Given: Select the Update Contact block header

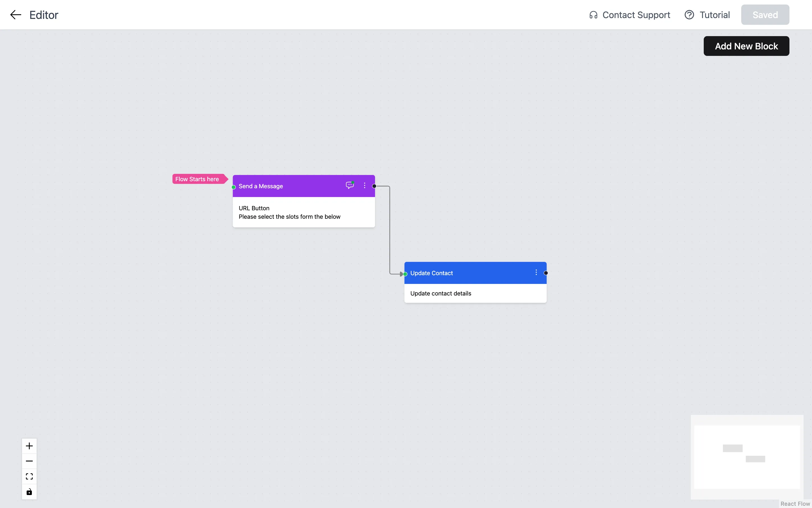Looking at the screenshot, I should pyautogui.click(x=475, y=273).
